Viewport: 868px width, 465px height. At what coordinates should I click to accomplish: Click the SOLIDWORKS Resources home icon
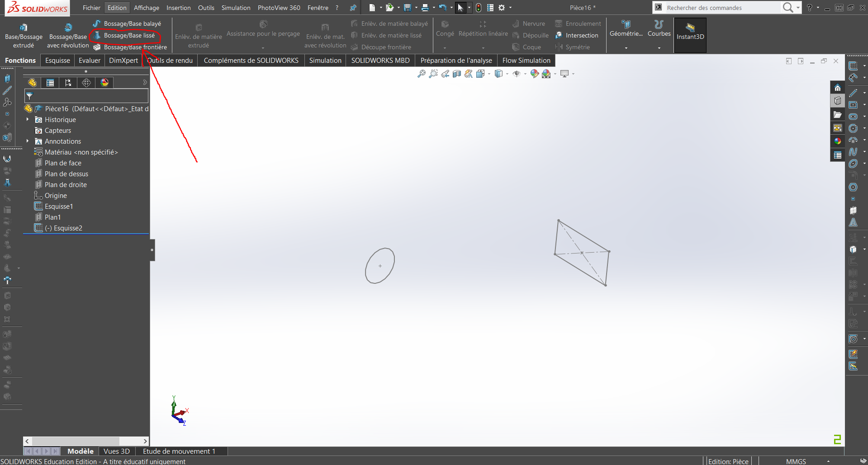pos(837,88)
